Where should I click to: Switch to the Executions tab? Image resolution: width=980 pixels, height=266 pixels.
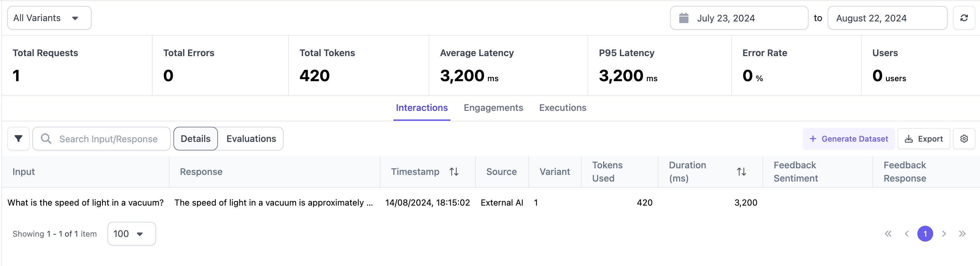point(562,108)
